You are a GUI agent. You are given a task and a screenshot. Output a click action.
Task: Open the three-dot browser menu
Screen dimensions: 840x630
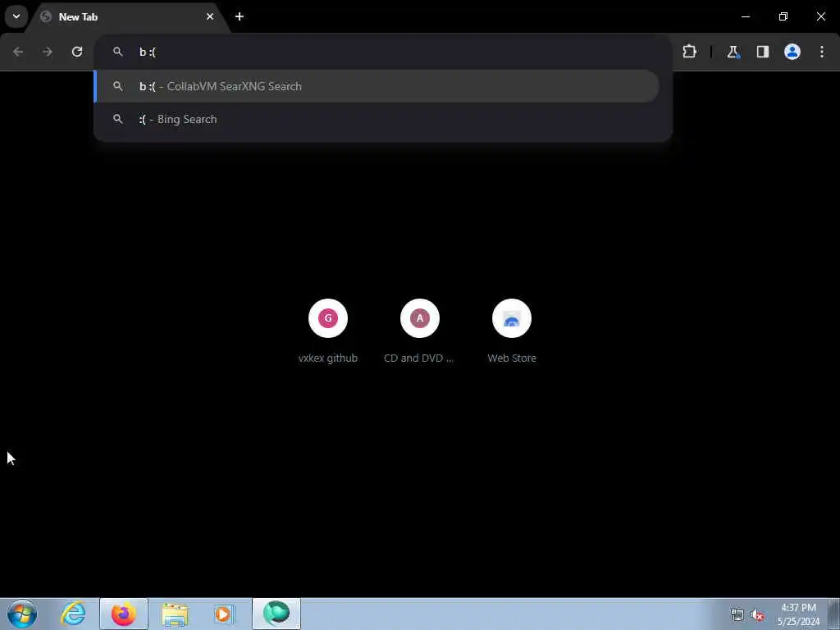pos(822,52)
